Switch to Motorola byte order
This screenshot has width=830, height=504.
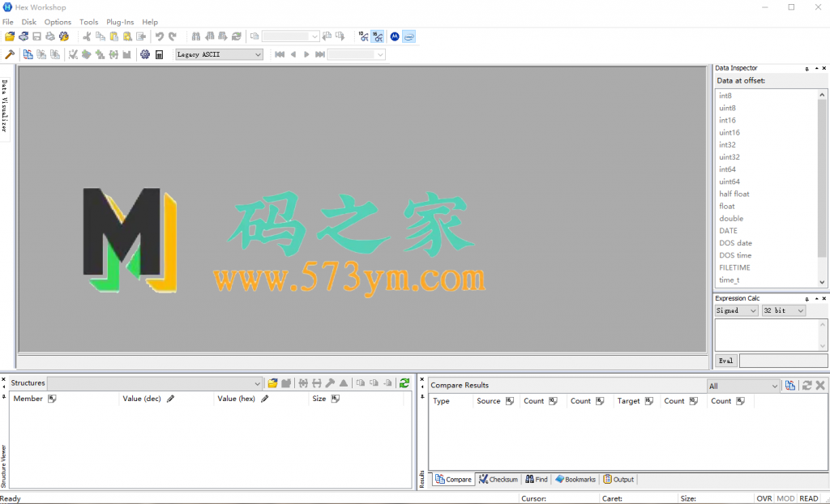point(395,36)
